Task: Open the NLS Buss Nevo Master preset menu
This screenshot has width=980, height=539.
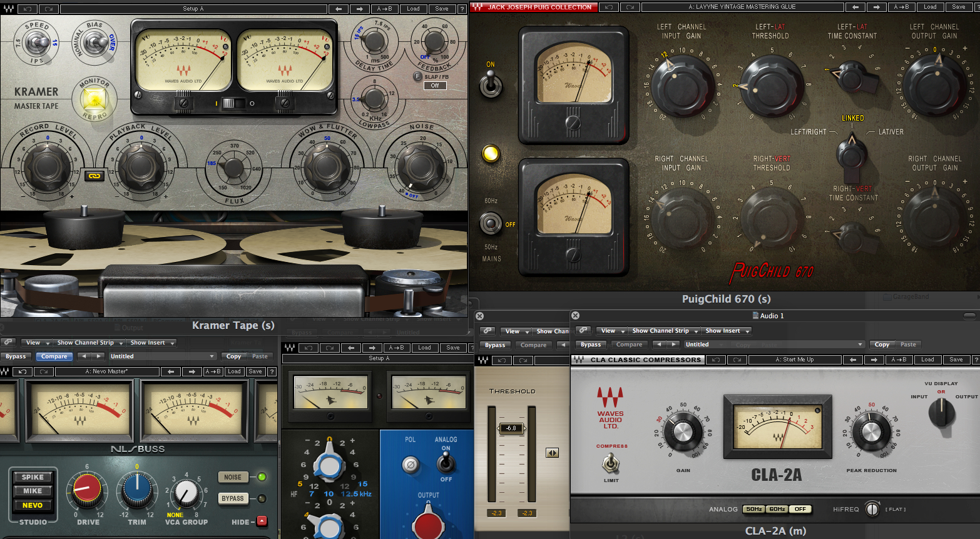Action: pyautogui.click(x=106, y=371)
